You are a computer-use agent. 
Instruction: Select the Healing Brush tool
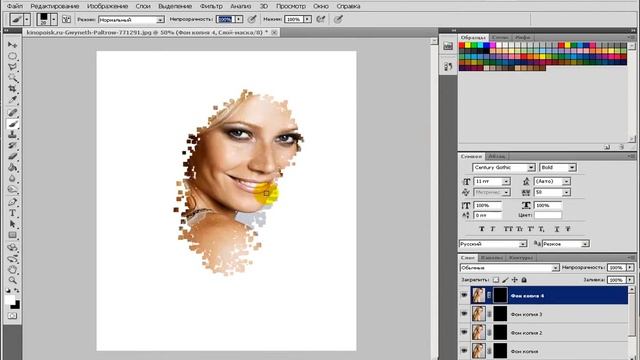[x=12, y=113]
